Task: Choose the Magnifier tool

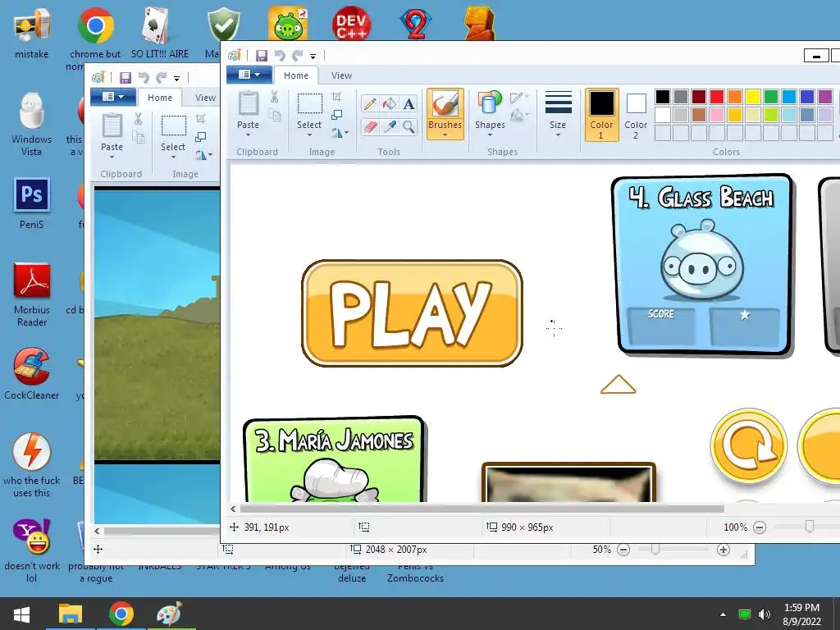Action: coord(409,127)
